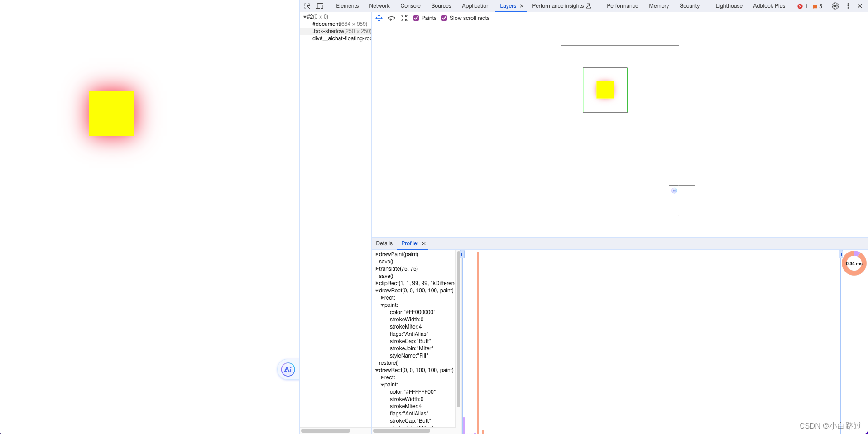Screen dimensions: 868x434
Task: Open the DevTools more options menu
Action: pos(848,6)
